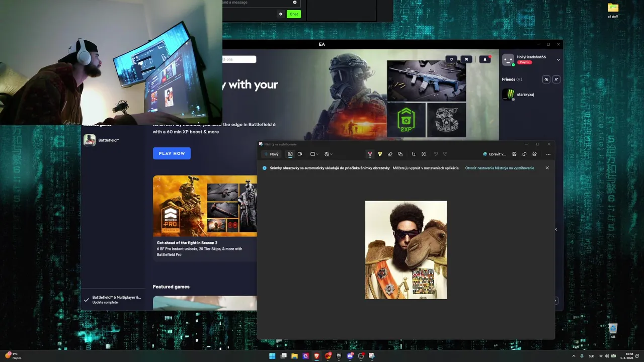
Task: Open the 'all stuff' desktop folder
Action: click(613, 10)
